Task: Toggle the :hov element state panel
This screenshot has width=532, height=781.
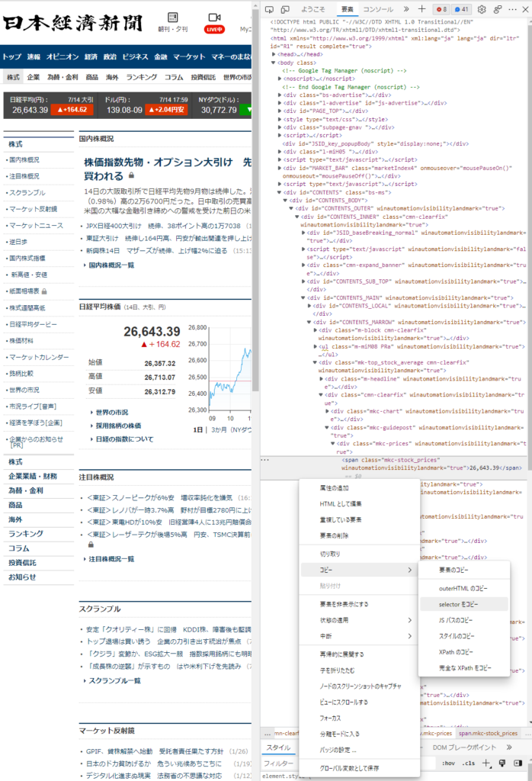Action: point(448,763)
